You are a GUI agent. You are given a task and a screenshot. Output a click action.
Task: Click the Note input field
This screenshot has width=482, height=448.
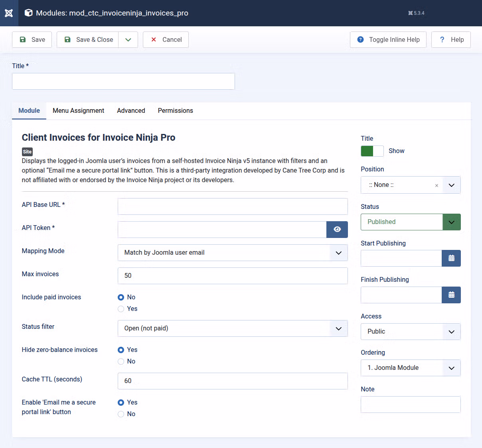411,405
